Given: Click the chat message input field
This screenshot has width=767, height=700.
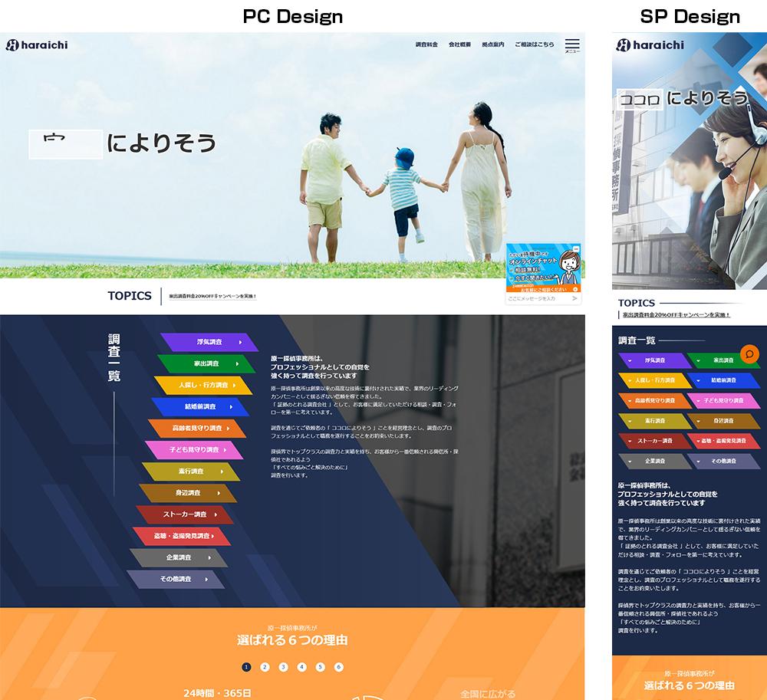Looking at the screenshot, I should (x=535, y=298).
